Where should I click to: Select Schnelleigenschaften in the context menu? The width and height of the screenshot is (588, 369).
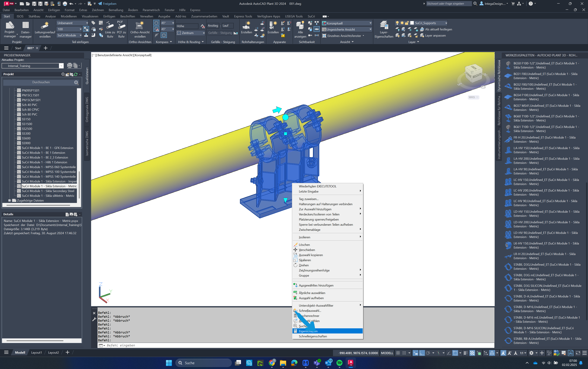(x=327, y=336)
